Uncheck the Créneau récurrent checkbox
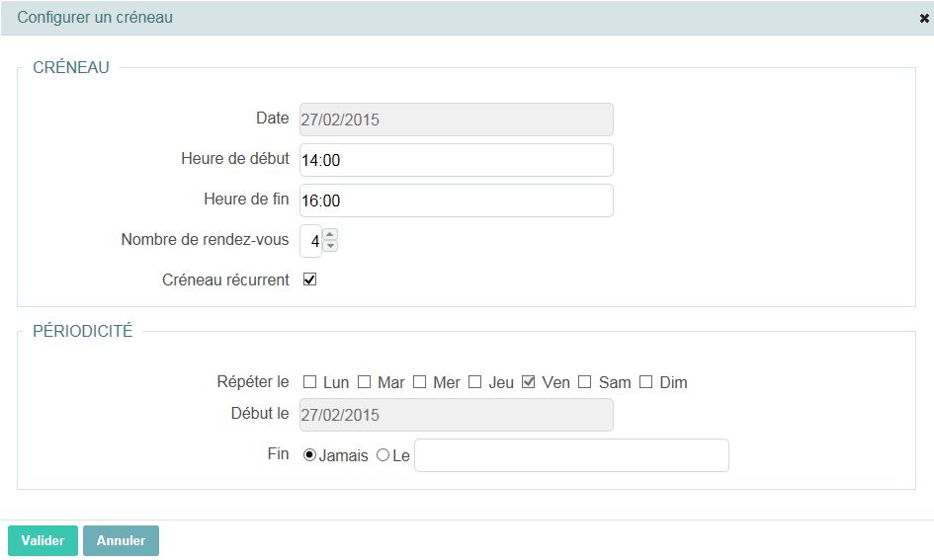934x560 pixels. [x=309, y=280]
